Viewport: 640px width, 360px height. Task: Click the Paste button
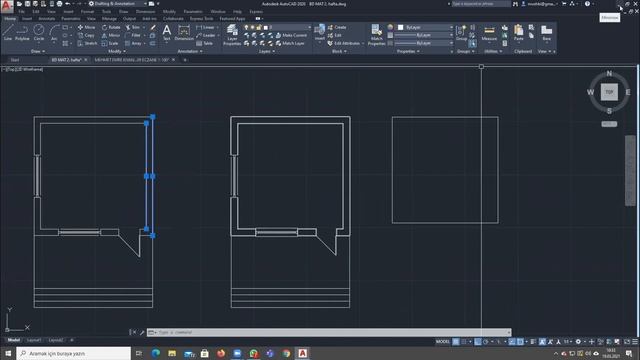[x=518, y=33]
